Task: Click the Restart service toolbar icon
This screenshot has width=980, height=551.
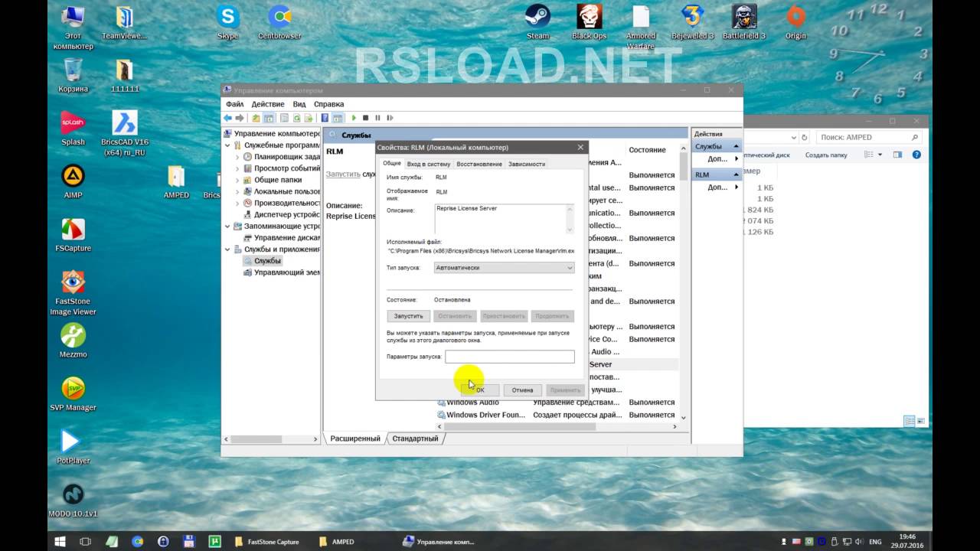Action: click(390, 118)
